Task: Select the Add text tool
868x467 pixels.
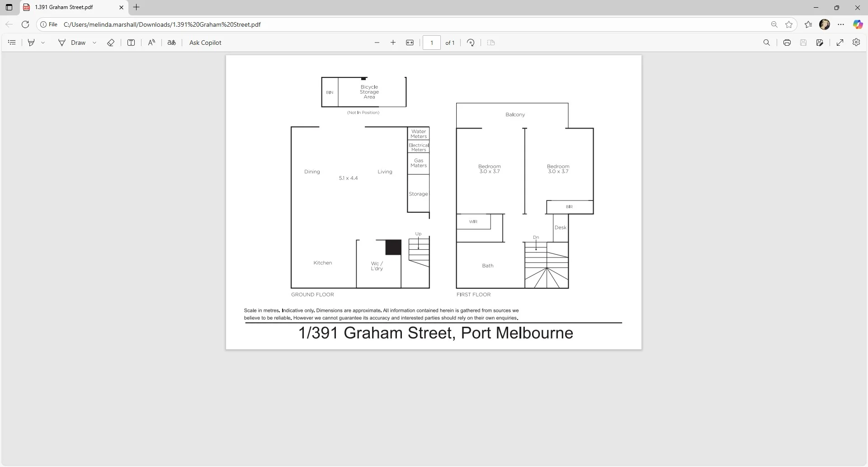Action: (131, 43)
